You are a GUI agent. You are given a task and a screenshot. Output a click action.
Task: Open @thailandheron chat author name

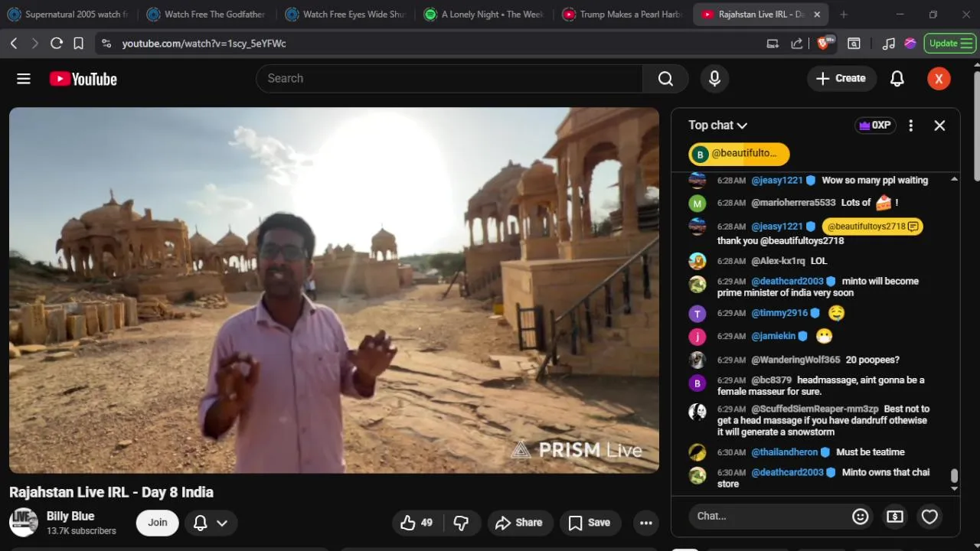tap(785, 452)
